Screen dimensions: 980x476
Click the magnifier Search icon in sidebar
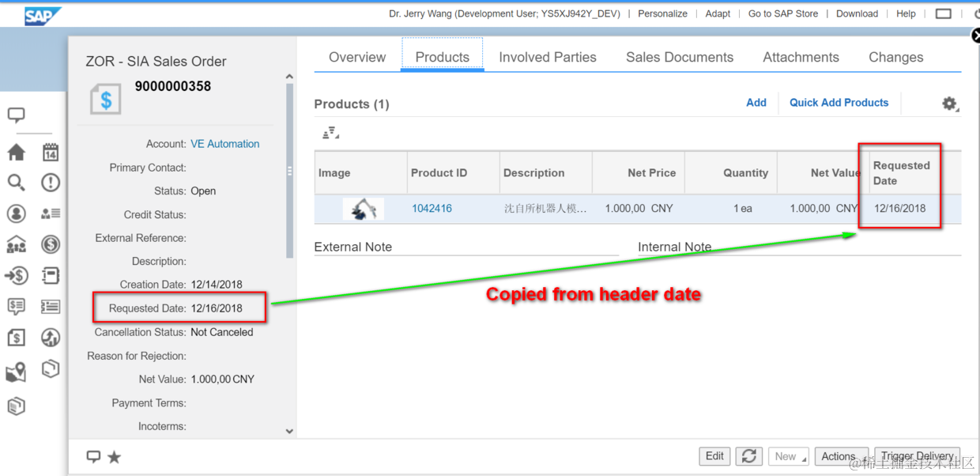pyautogui.click(x=16, y=183)
